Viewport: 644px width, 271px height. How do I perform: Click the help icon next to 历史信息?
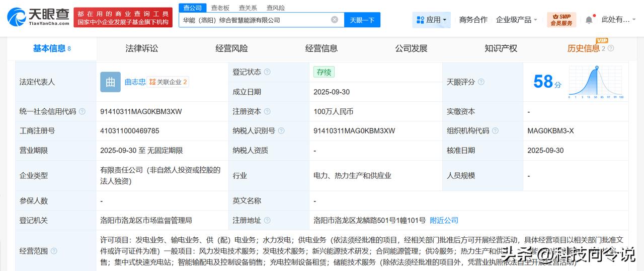(611, 48)
